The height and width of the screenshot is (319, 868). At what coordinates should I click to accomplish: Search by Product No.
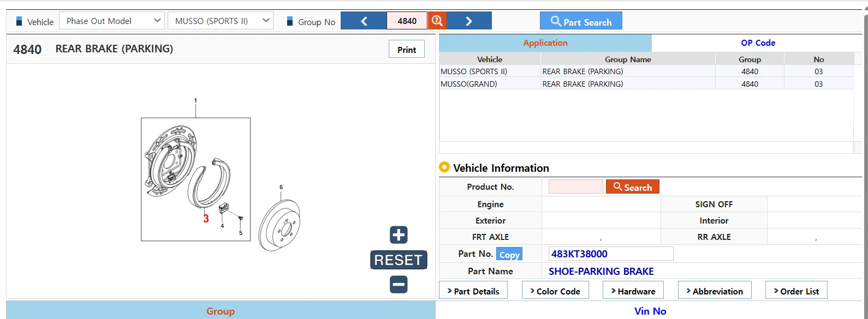pyautogui.click(x=633, y=186)
